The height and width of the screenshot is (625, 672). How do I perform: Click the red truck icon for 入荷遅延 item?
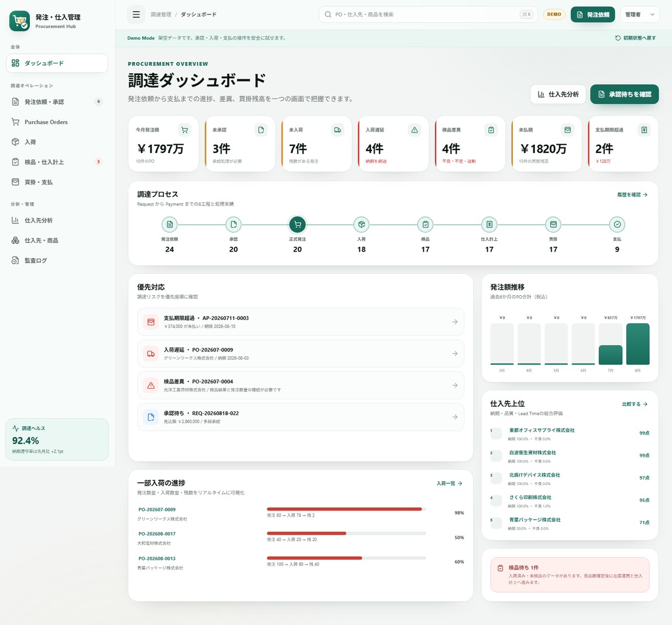click(x=151, y=354)
